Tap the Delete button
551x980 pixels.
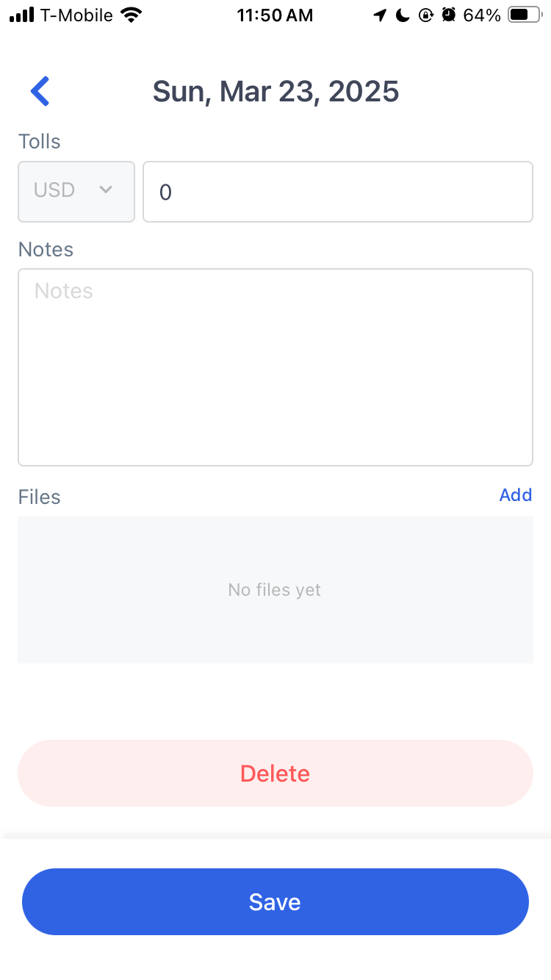[275, 773]
